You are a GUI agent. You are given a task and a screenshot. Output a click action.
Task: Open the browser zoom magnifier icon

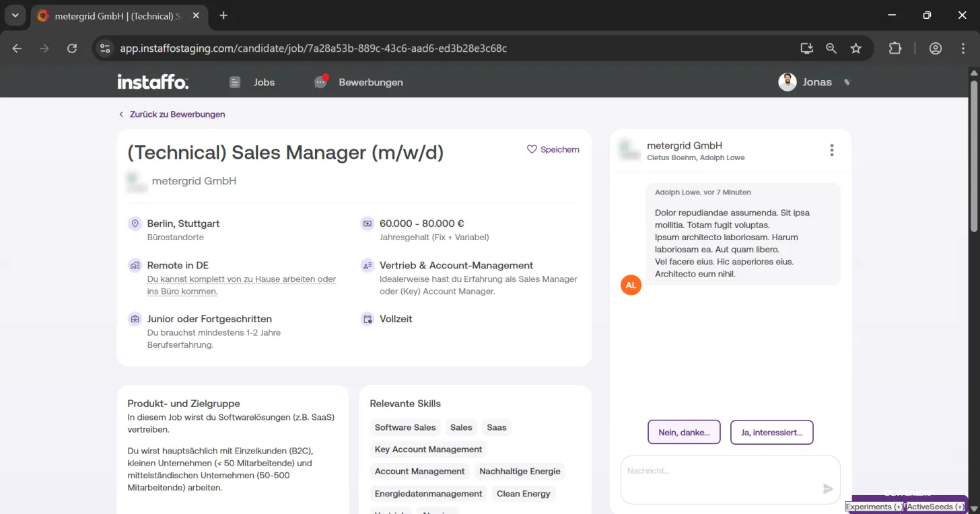click(x=831, y=48)
